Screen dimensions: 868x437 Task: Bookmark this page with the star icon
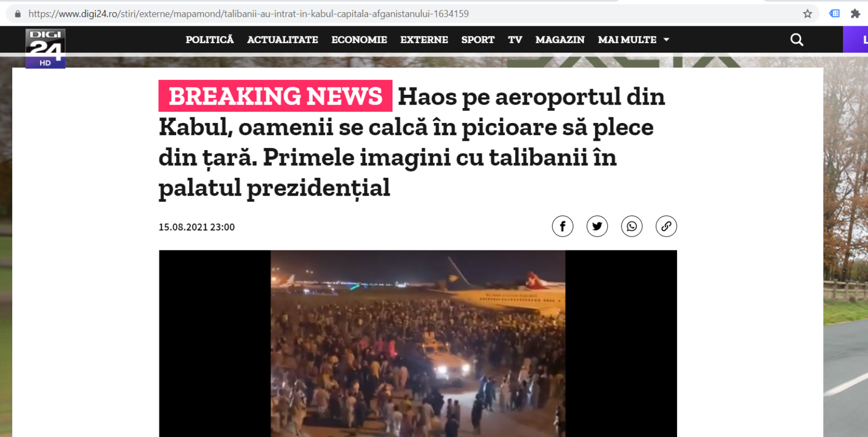tap(808, 14)
